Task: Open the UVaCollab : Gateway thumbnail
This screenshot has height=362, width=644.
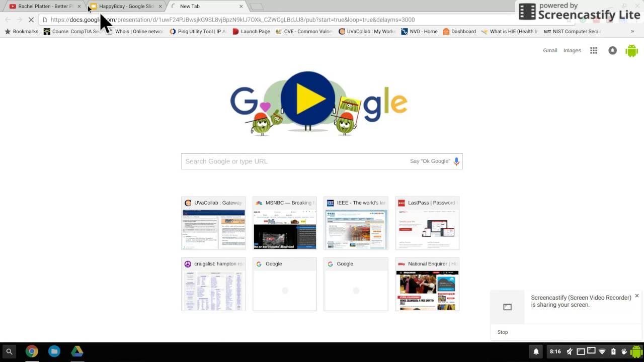Action: tap(213, 223)
